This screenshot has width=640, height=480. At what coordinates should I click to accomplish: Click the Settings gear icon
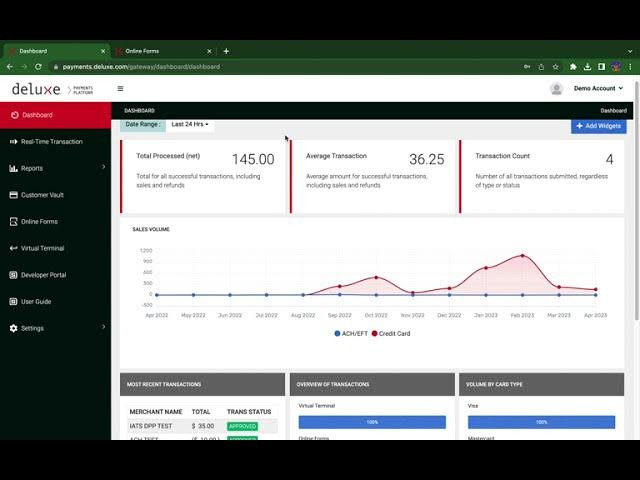point(13,328)
